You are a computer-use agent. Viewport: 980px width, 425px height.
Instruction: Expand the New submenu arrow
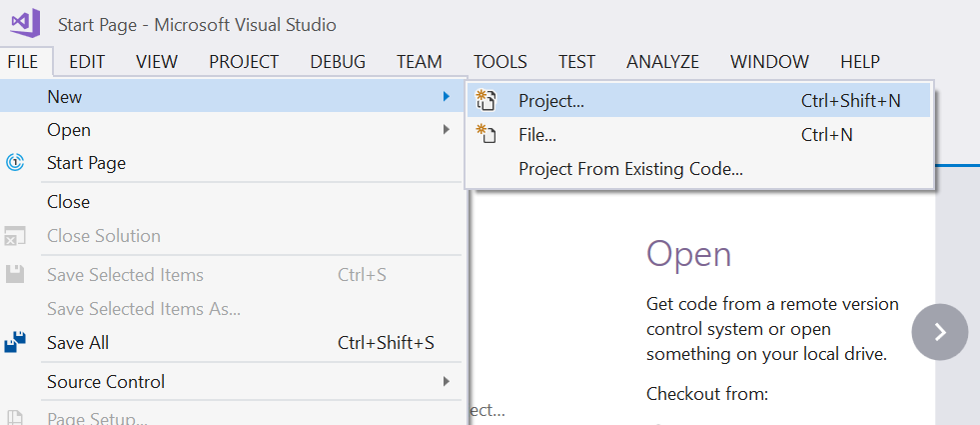point(446,96)
